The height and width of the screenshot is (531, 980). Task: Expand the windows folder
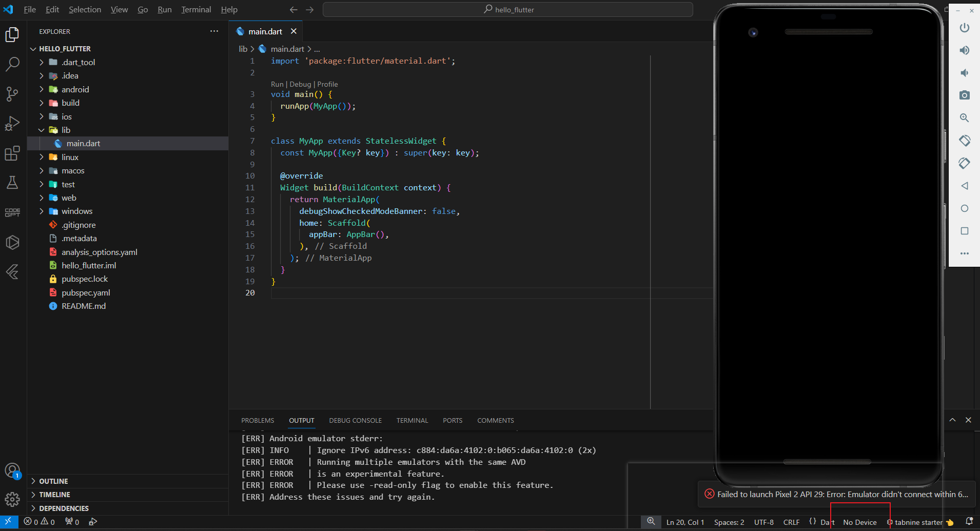(42, 211)
